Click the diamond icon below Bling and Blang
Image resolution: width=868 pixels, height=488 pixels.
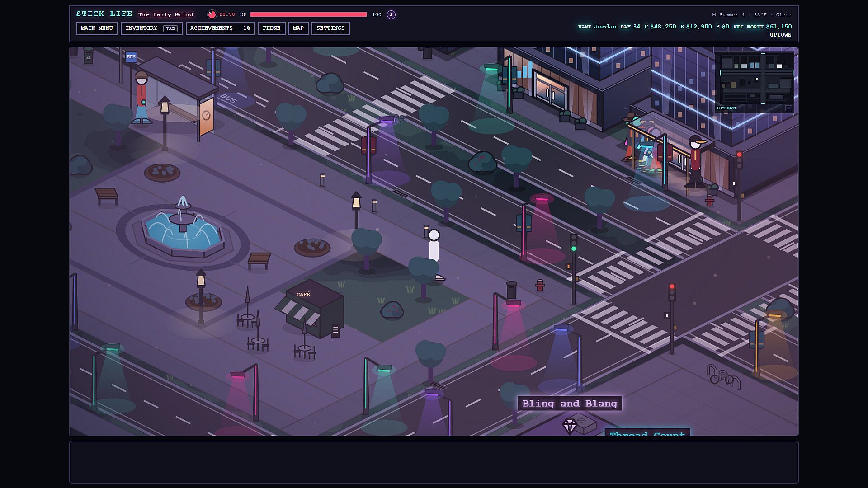pyautogui.click(x=570, y=426)
